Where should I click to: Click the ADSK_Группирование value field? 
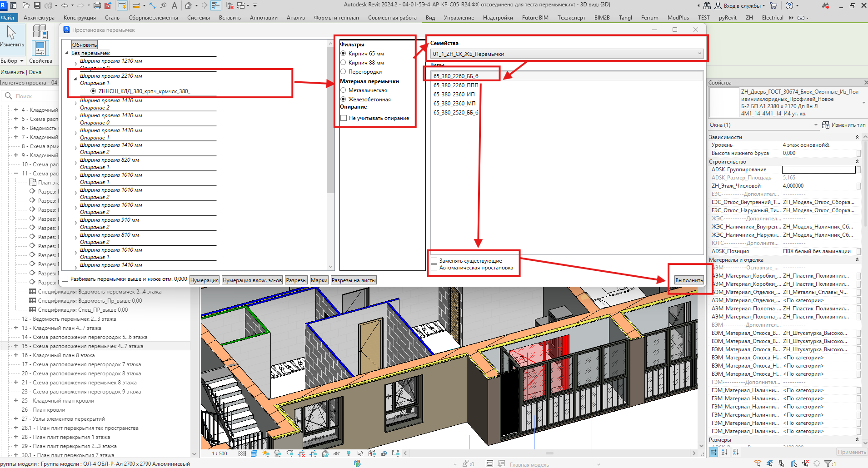click(818, 169)
